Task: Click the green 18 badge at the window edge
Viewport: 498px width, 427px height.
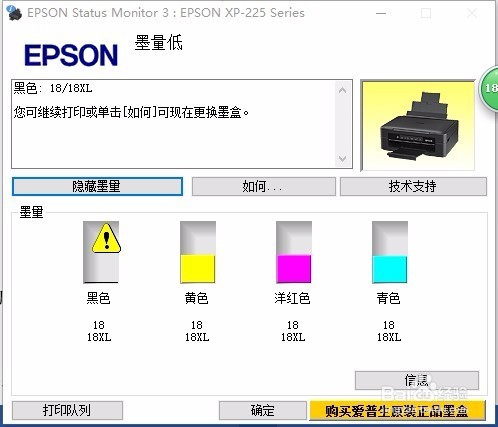Action: (489, 88)
